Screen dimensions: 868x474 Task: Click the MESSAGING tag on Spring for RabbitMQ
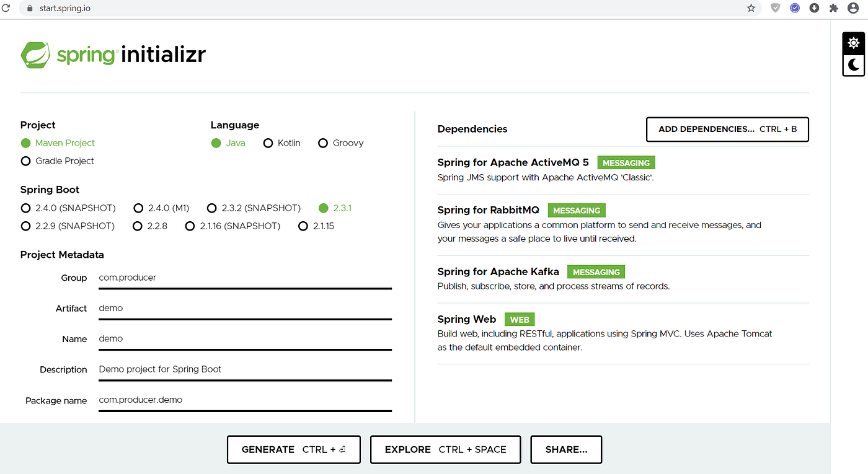point(577,210)
